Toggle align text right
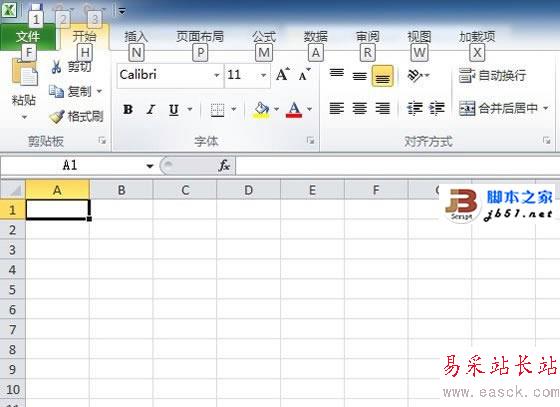Screen dimensions: 560x407 pyautogui.click(x=382, y=108)
